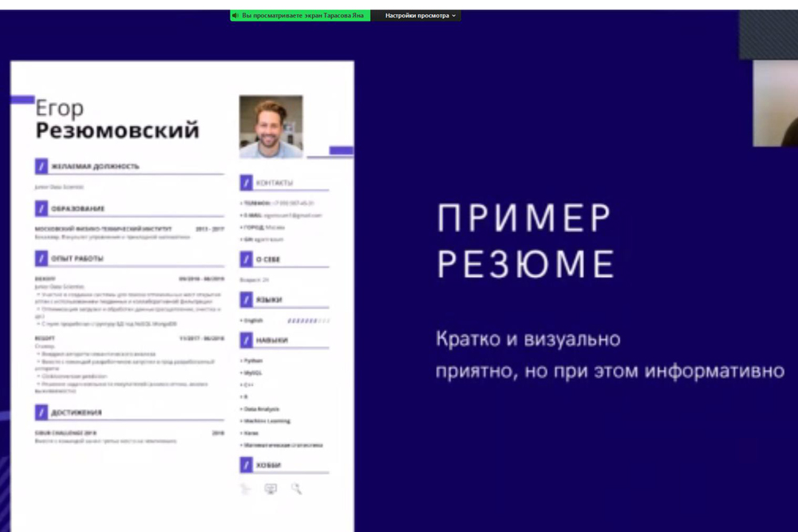Click the green screen-sharing notification banner
Screen dimensions: 798x532
(x=302, y=15)
